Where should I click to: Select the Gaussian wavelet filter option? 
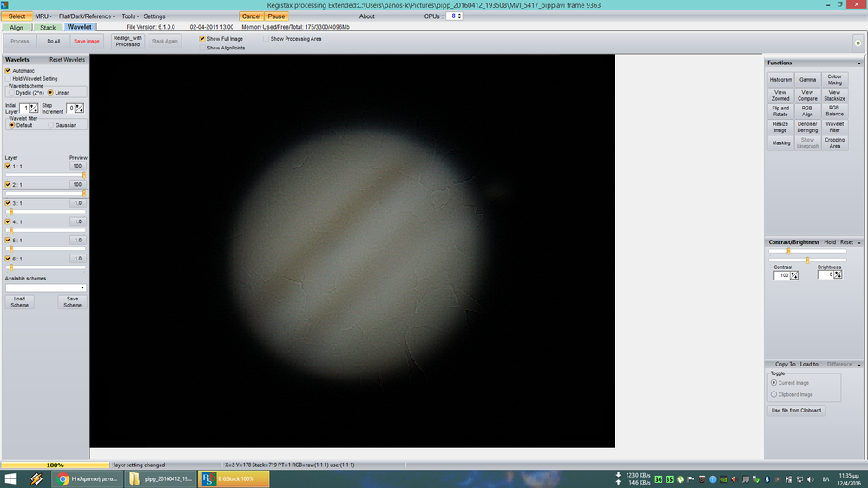[x=51, y=125]
